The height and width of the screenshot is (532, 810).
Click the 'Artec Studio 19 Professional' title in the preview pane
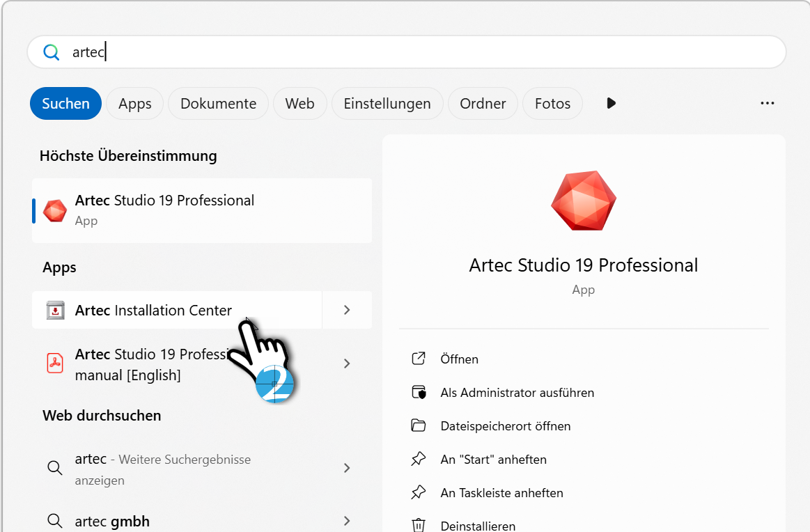click(x=583, y=265)
